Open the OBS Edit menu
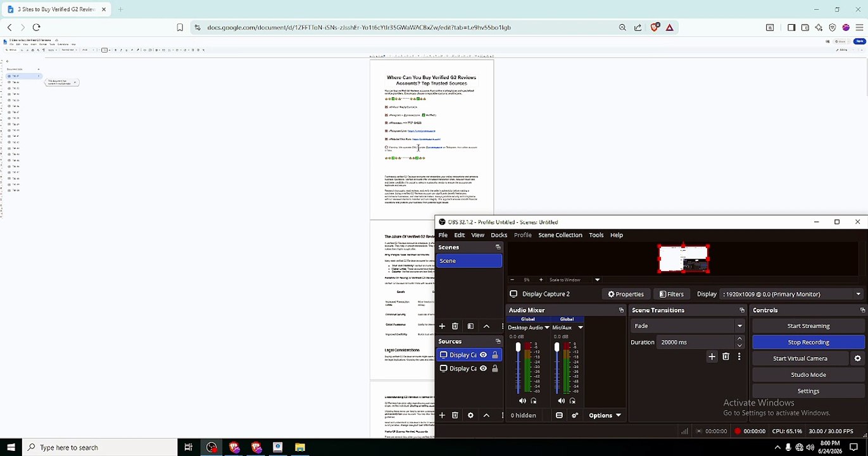The image size is (868, 456). coord(460,235)
